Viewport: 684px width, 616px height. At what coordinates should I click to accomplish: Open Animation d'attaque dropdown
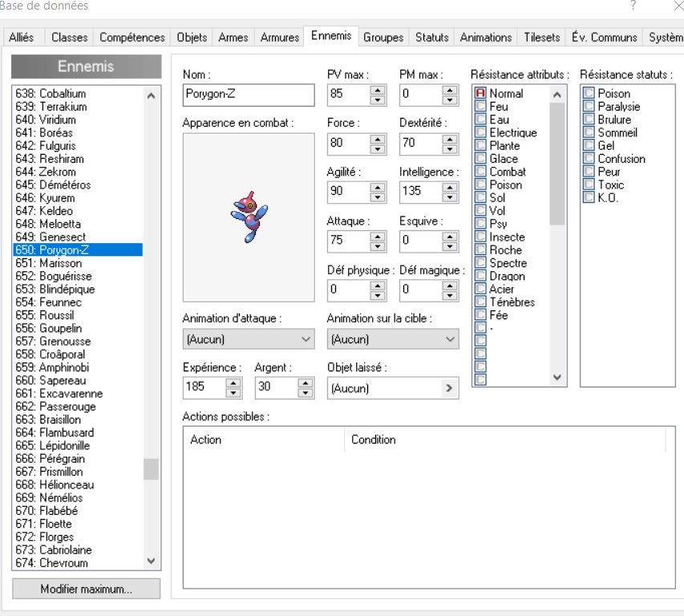tap(249, 339)
